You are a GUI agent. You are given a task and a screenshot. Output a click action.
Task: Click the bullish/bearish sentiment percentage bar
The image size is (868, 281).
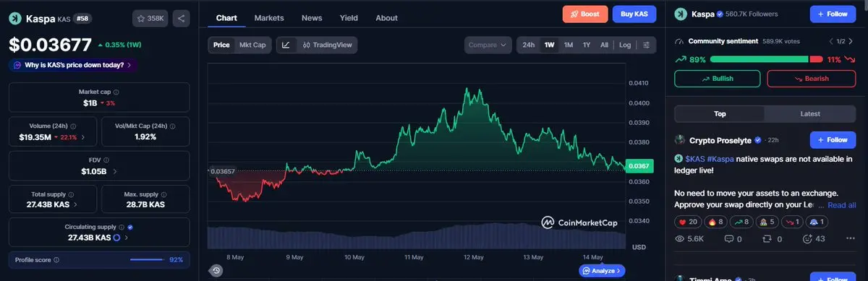pos(767,59)
